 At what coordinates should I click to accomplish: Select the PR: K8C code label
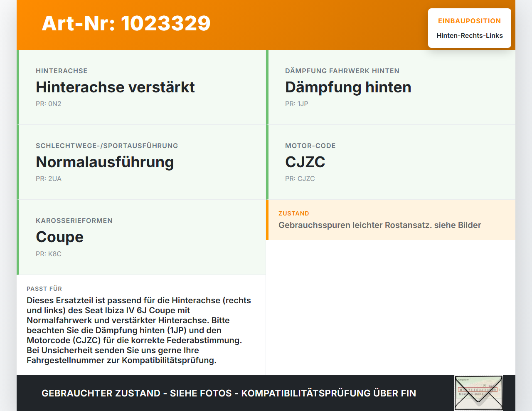click(48, 254)
